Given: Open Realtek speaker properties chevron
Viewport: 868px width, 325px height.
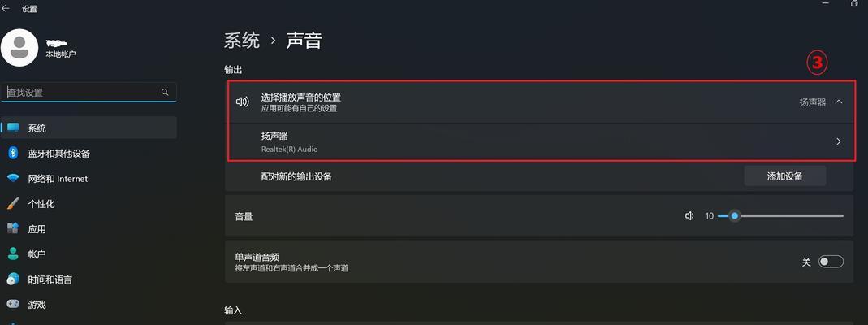Looking at the screenshot, I should pyautogui.click(x=839, y=141).
